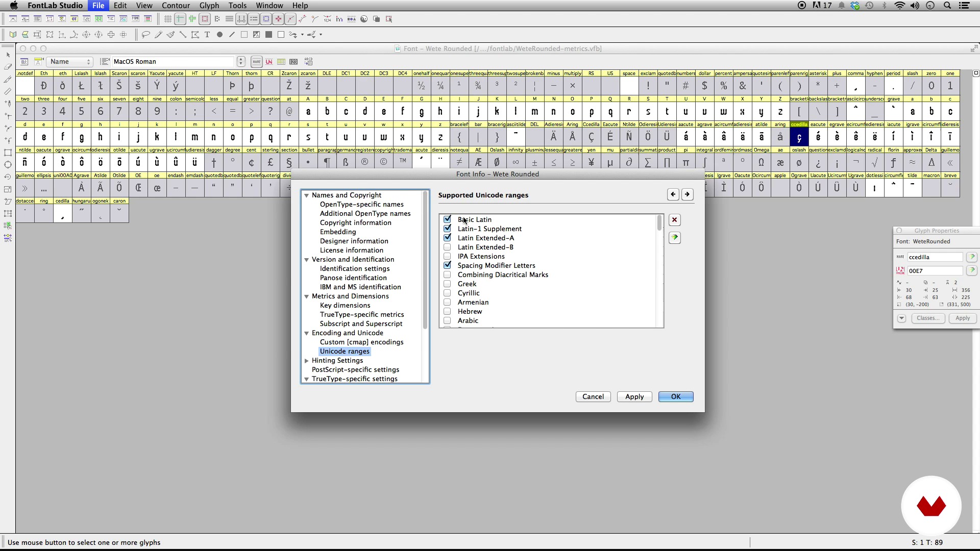Open the Tools menu
Viewport: 980px width, 551px height.
tap(237, 6)
